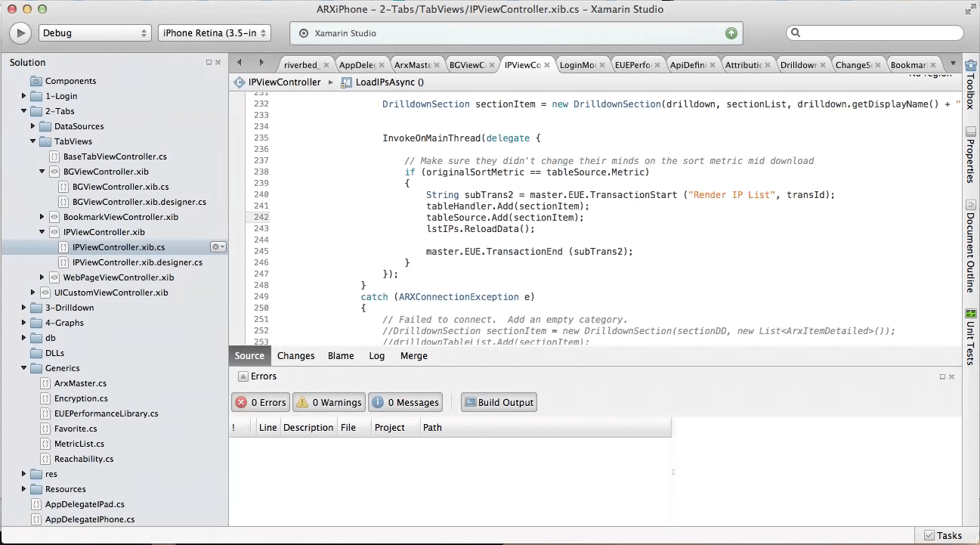
Task: Switch to the Blame view tab
Action: pyautogui.click(x=341, y=355)
